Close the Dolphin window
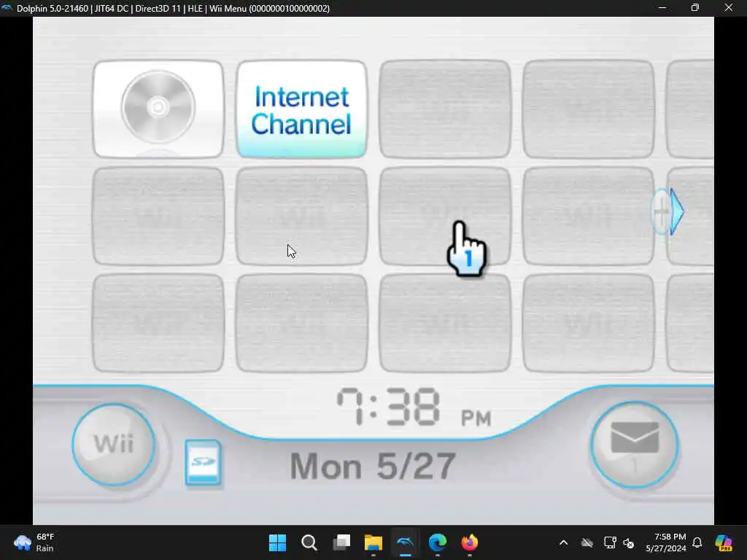 pos(729,8)
